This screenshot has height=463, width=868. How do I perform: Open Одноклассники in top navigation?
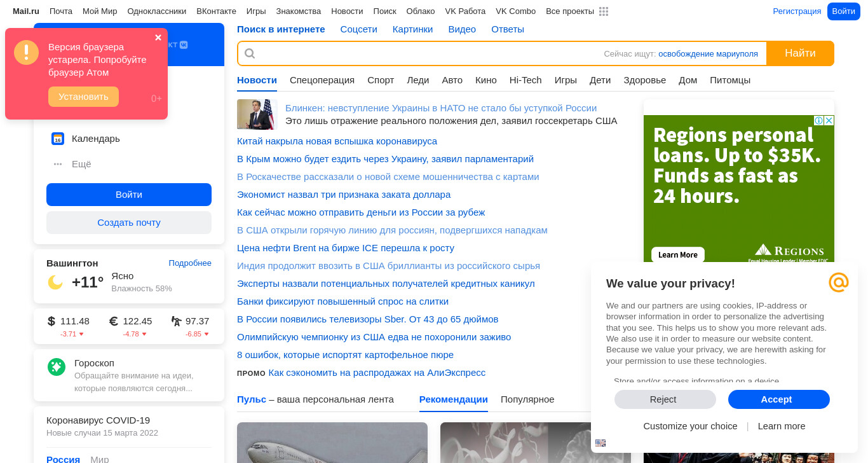click(157, 11)
